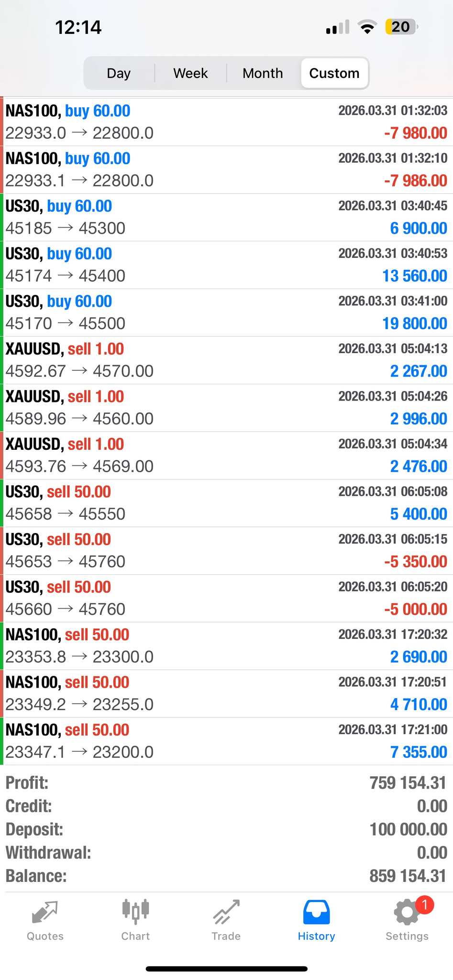
Task: Open US30 sell trade losing -5 350.00
Action: (x=226, y=551)
